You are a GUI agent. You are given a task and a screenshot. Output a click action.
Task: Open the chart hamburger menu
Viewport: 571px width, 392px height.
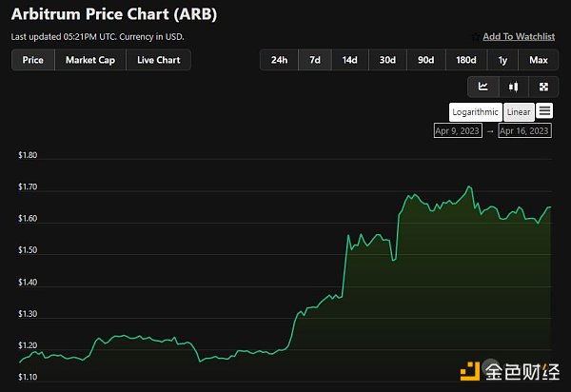pyautogui.click(x=544, y=111)
